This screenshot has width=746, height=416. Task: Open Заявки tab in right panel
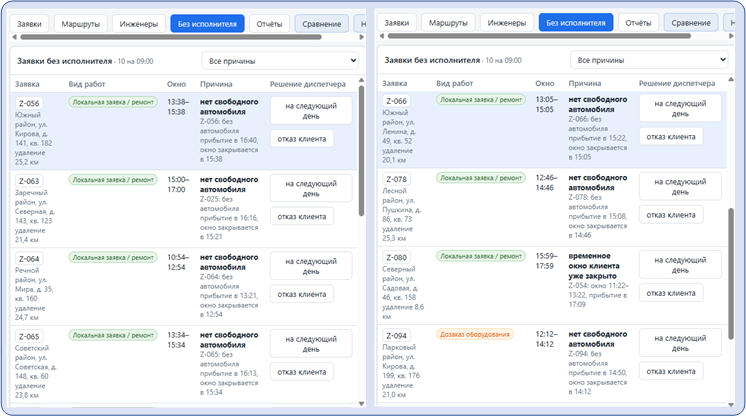coord(397,22)
